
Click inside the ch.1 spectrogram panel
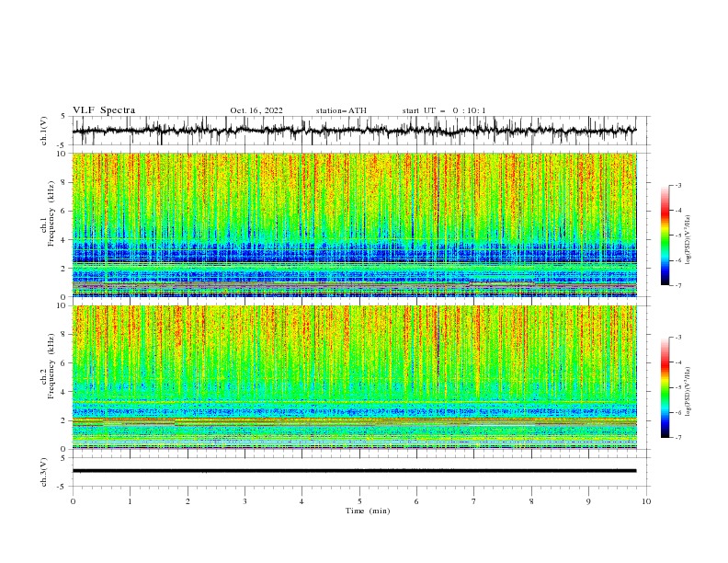[354, 224]
